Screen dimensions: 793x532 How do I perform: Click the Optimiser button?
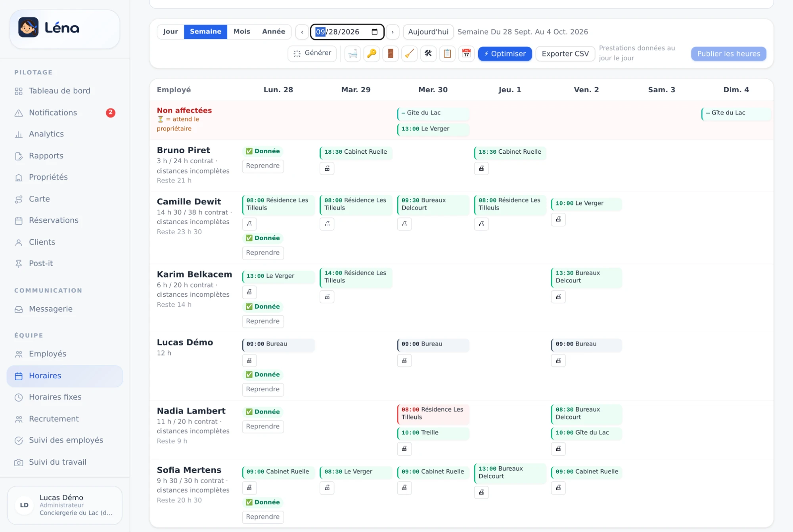click(x=505, y=53)
